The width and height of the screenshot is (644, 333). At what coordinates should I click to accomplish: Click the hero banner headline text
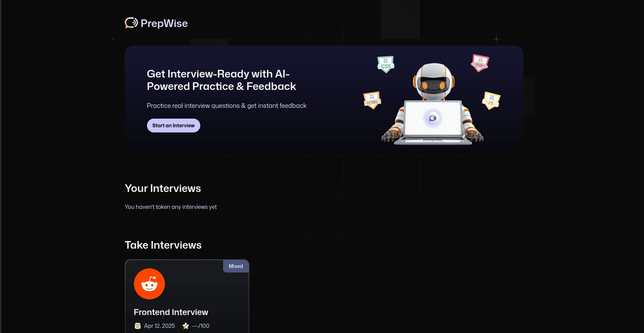(x=221, y=80)
